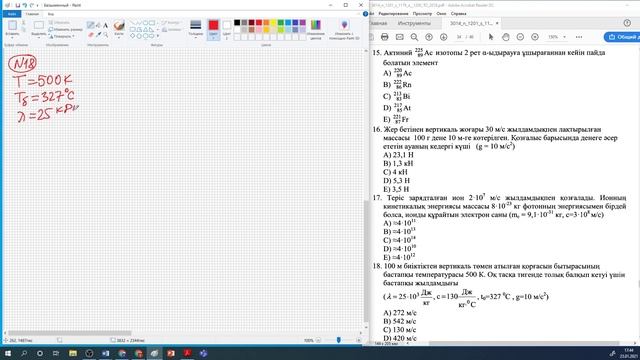640x360 pixels.
Task: Open the Windows Start menu
Action: pos(7,353)
